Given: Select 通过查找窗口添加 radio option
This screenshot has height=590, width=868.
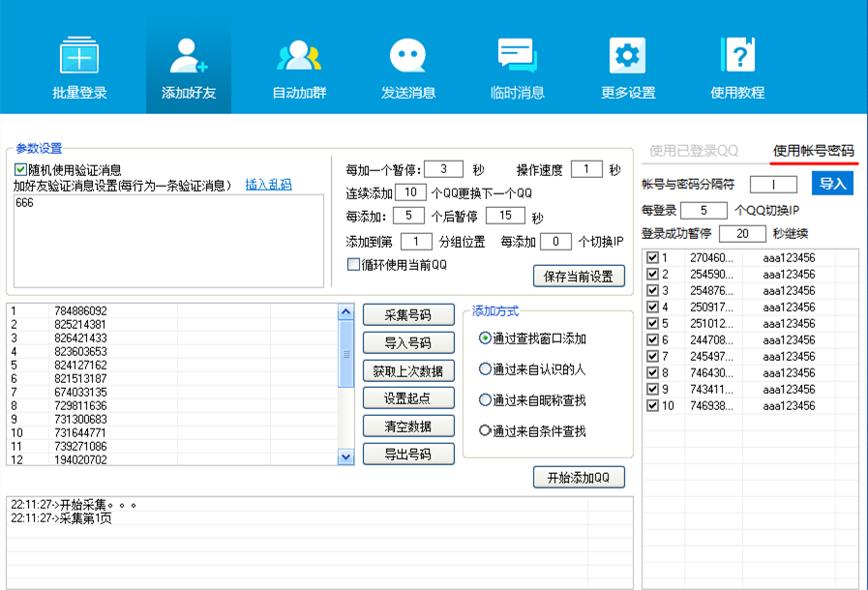Looking at the screenshot, I should [x=485, y=339].
